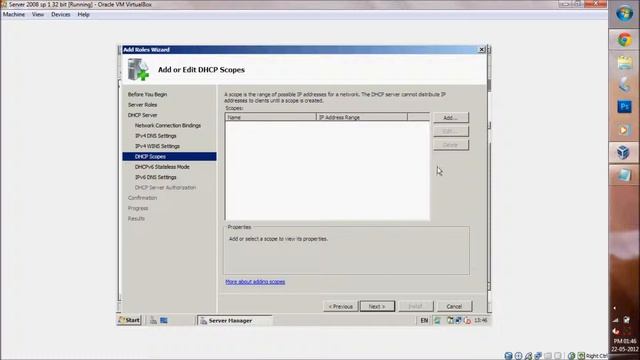This screenshot has height=360, width=640.
Task: Click the green host key indicator icon
Action: click(581, 356)
